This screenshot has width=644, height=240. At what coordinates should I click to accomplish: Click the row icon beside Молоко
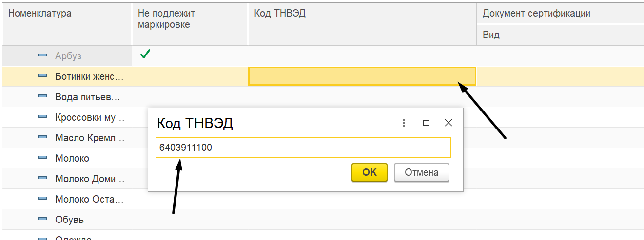(42, 158)
